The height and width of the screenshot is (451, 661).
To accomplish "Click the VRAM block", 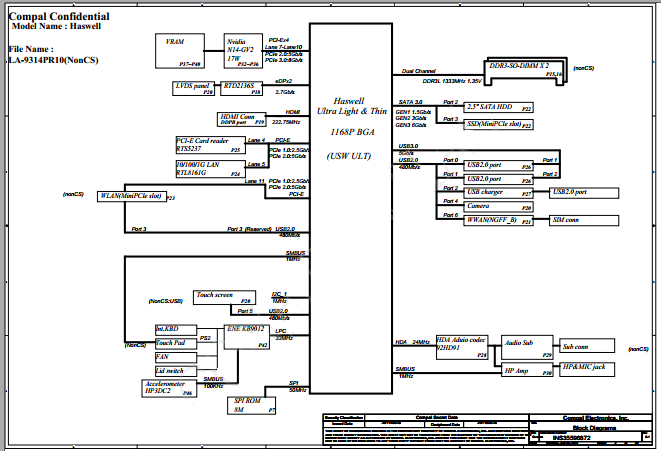I will (180, 51).
